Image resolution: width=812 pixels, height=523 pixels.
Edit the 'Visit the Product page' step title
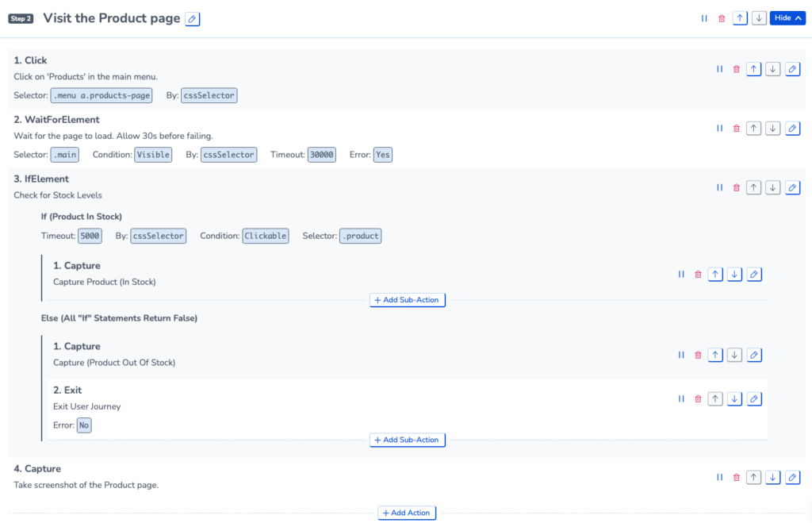point(192,19)
